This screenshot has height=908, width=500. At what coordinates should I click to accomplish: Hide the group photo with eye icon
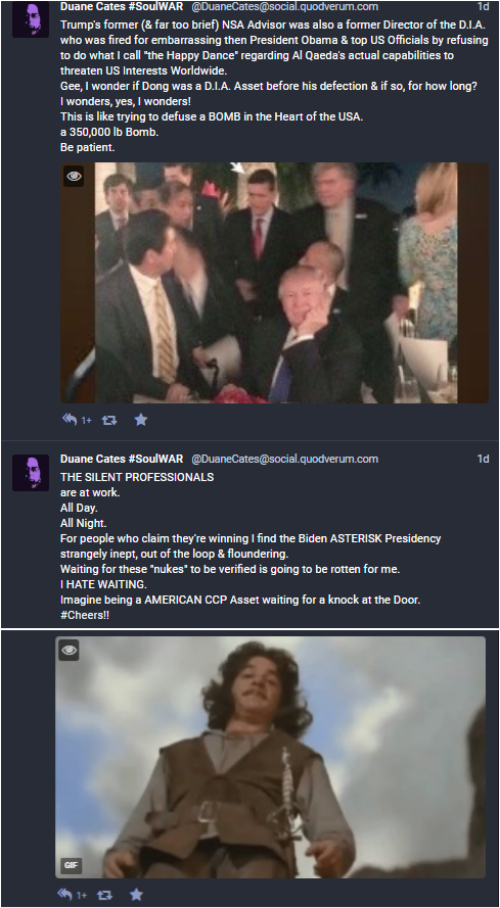74,176
